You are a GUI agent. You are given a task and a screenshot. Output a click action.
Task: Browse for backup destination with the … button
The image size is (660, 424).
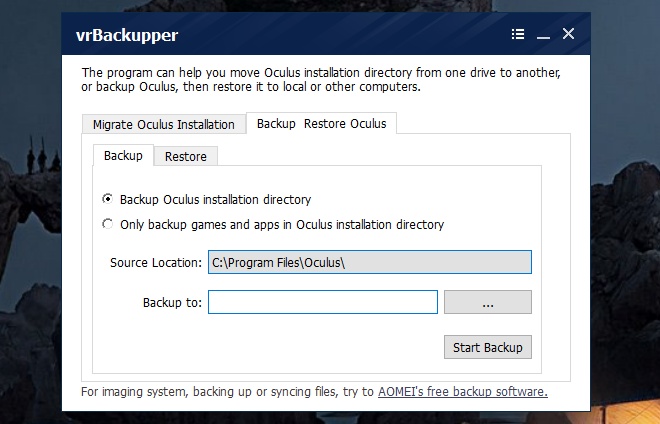pos(488,302)
